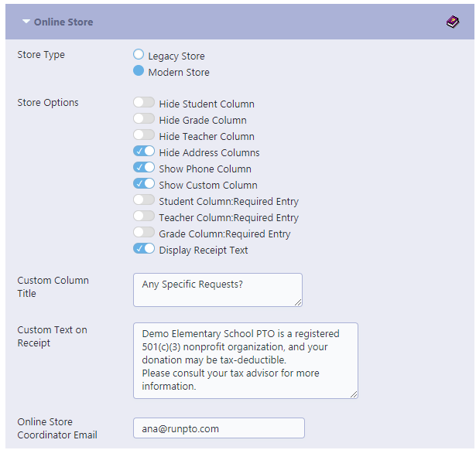Turn on Hide Grade Column switch
Viewport: 476px width, 450px height.
tap(144, 118)
